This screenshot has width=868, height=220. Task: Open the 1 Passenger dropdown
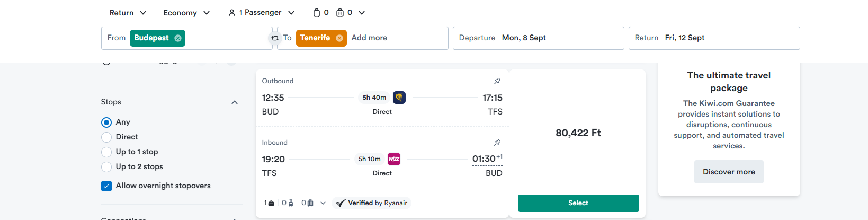pyautogui.click(x=262, y=13)
